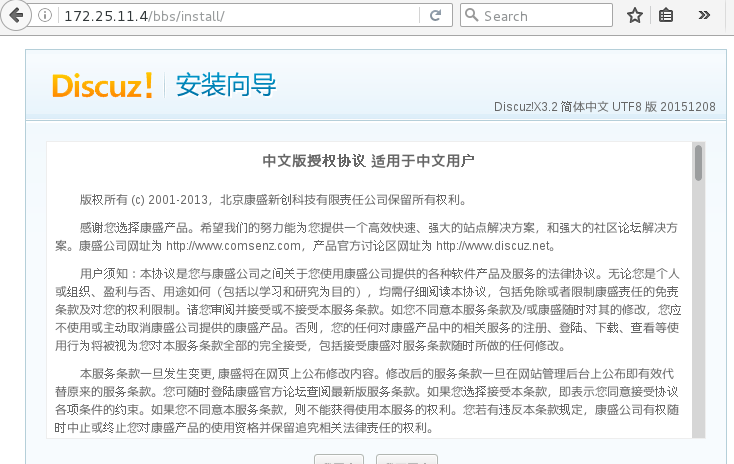Viewport: 734px width, 464px height.
Task: Click the http://www.comsenz.com address text
Action: (x=233, y=246)
